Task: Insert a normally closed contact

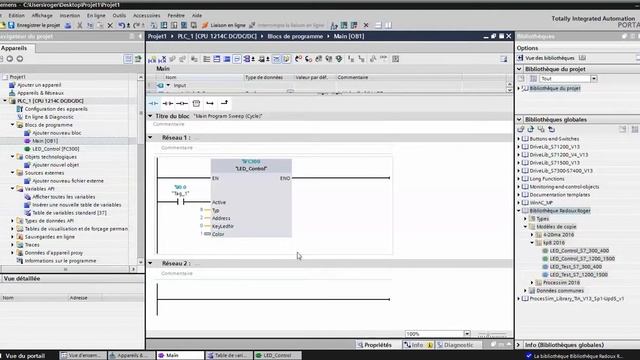Action: 167,104
